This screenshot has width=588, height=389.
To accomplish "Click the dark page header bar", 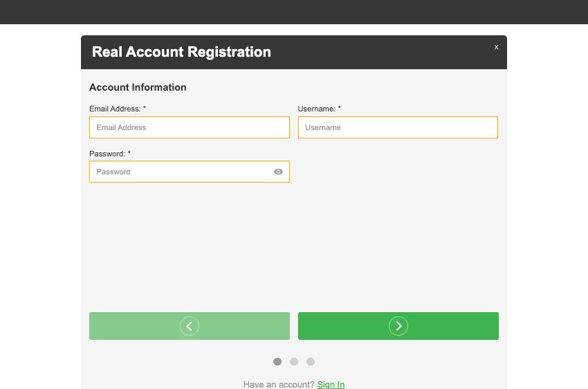I will point(294,12).
